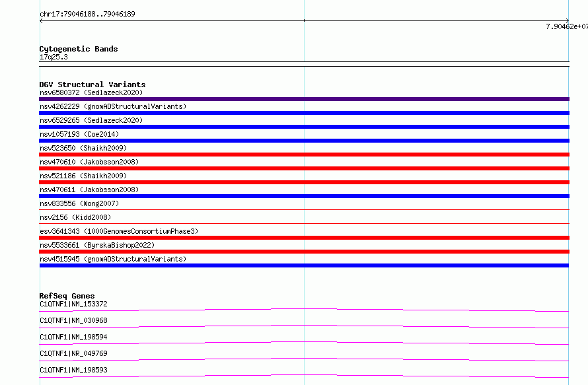The width and height of the screenshot is (588, 385).
Task: Click the cytogenetic band 17q25.3 bar
Action: point(304,64)
